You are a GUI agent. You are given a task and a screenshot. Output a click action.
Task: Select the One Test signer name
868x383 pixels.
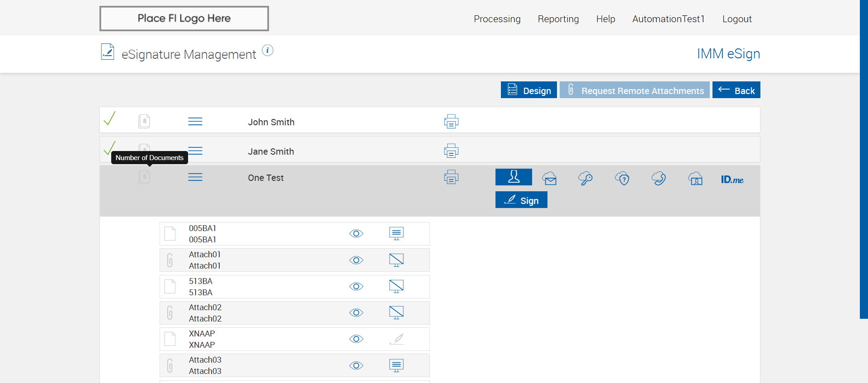click(266, 178)
